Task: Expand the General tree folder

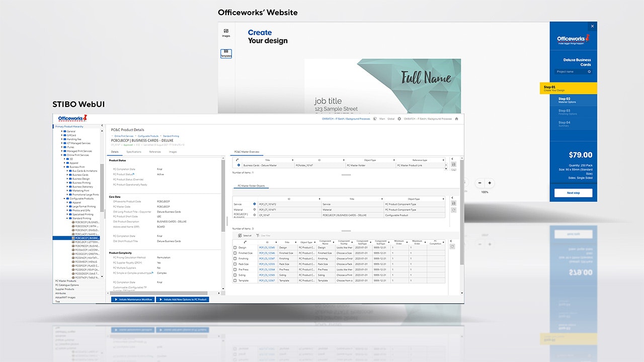Action: click(x=62, y=131)
